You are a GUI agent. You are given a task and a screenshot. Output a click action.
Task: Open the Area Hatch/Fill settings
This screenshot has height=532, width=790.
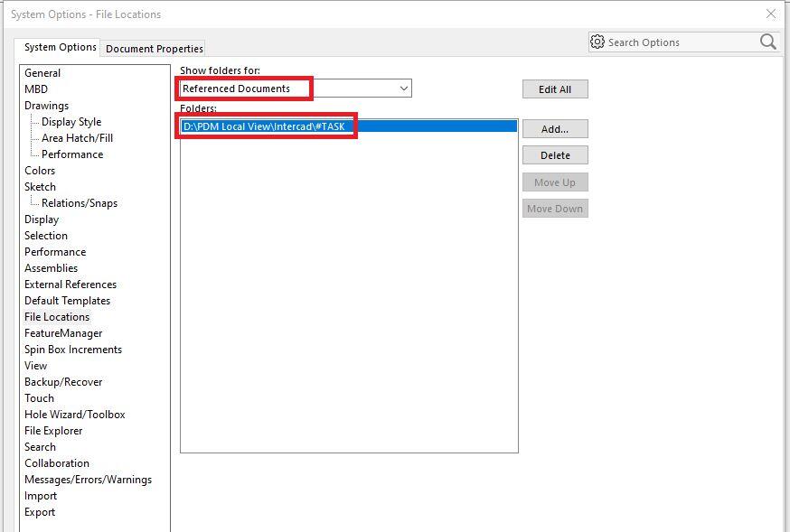click(x=77, y=138)
